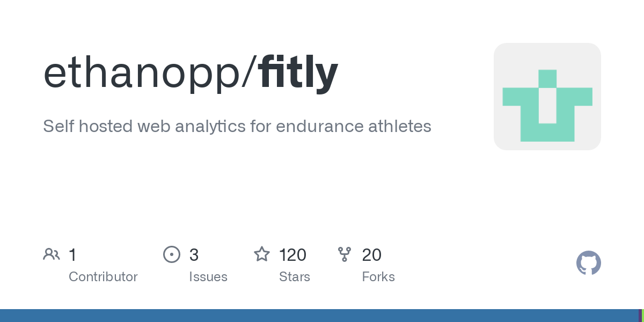Open the teal identicon avatar image

[x=547, y=97]
